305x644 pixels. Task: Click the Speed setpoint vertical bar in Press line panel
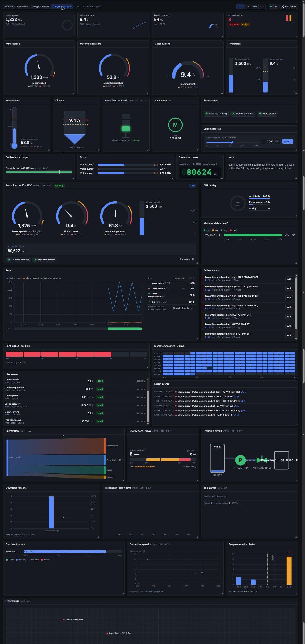(142, 218)
